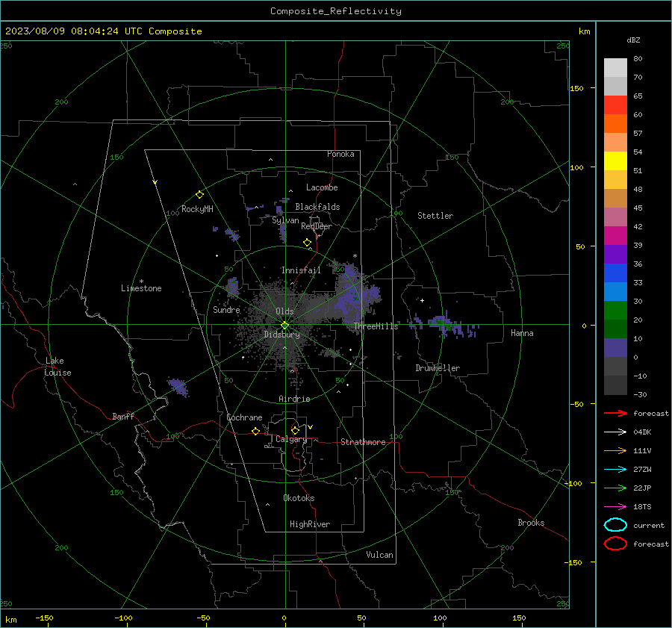The width and height of the screenshot is (672, 628).
Task: Click the Airdrie city label
Action: [x=294, y=399]
